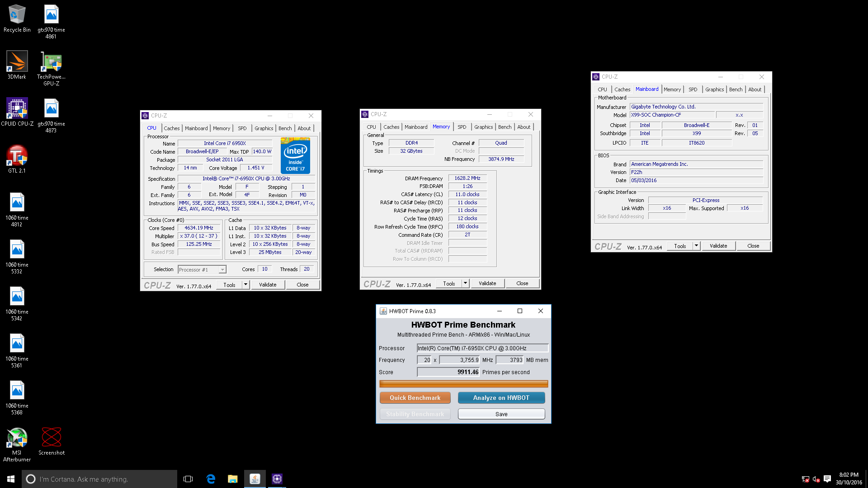Launch the GTL 2.1 desktop shortcut
Screen dimensions: 868x488
(17, 159)
